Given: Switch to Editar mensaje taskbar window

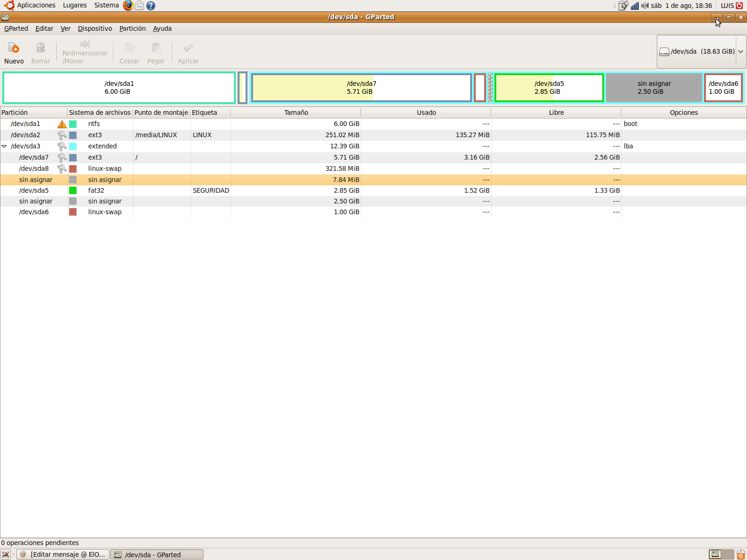Looking at the screenshot, I should pos(63,554).
